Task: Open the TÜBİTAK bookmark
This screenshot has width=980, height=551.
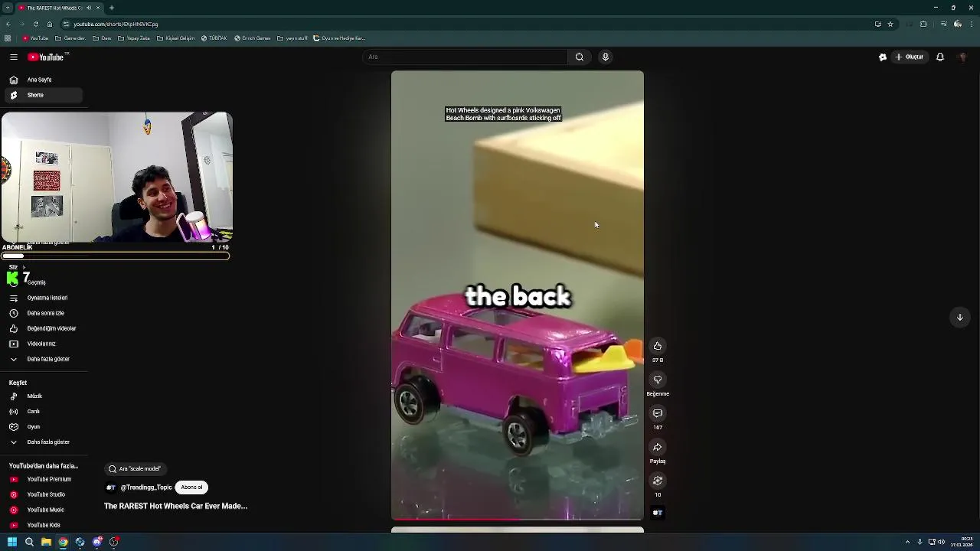Action: (x=214, y=38)
